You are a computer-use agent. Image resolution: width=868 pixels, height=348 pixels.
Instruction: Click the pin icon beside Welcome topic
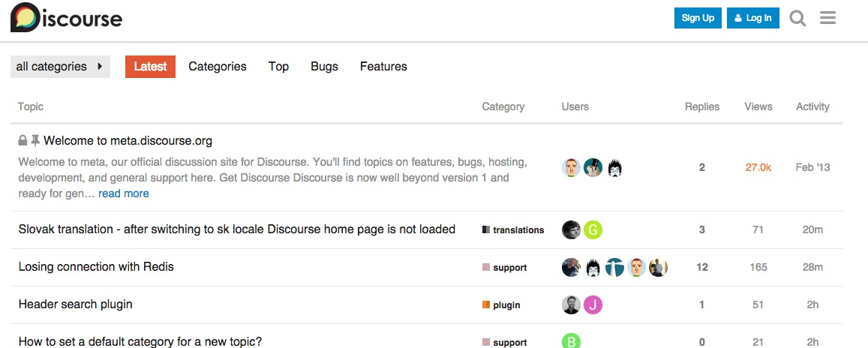point(35,140)
